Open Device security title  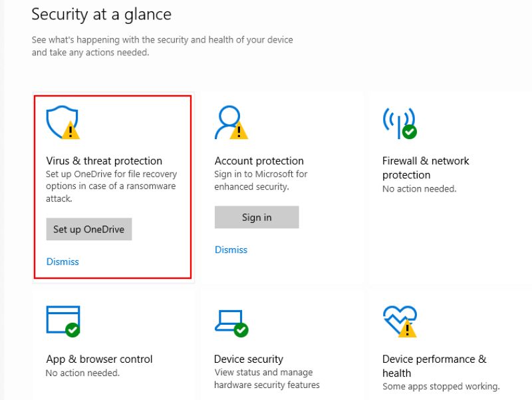pyautogui.click(x=249, y=359)
